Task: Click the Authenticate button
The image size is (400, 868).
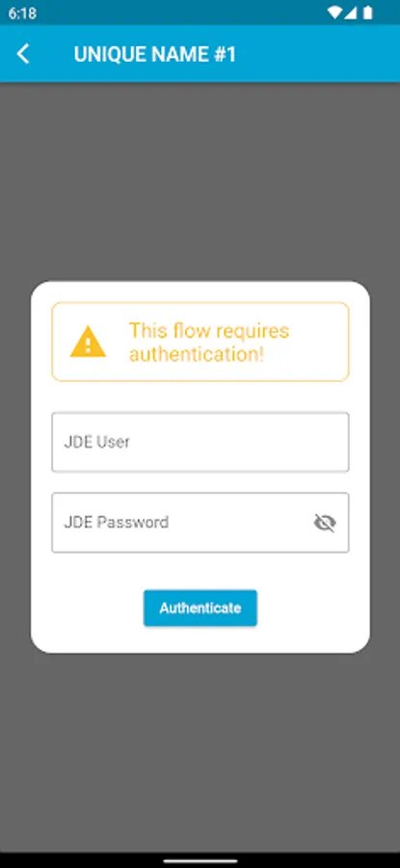Action: point(200,608)
